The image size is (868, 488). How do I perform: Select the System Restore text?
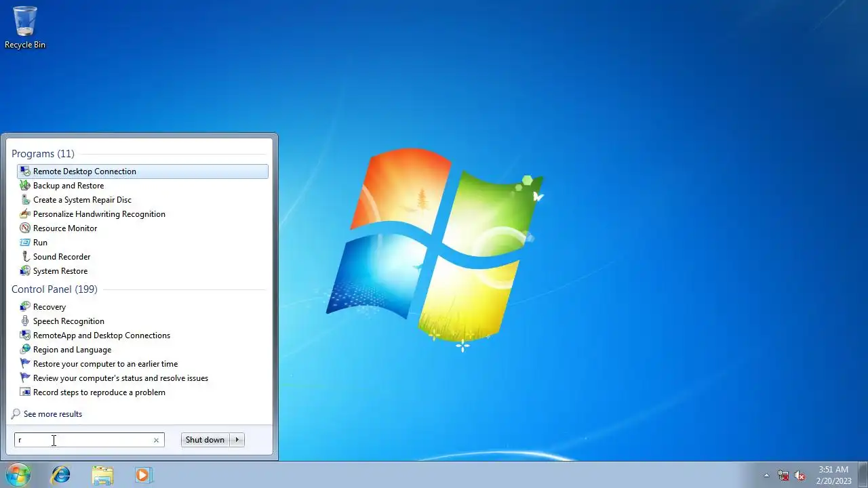[60, 271]
